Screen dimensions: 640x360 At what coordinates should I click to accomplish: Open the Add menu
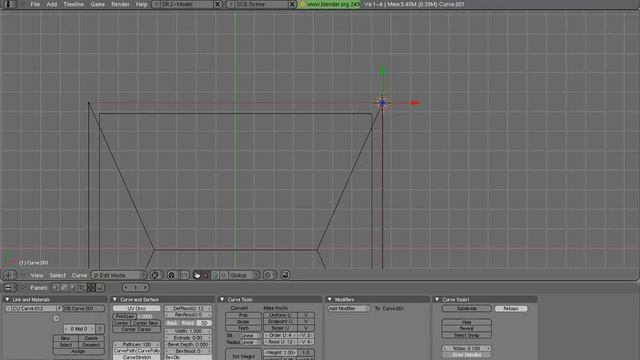tap(51, 4)
